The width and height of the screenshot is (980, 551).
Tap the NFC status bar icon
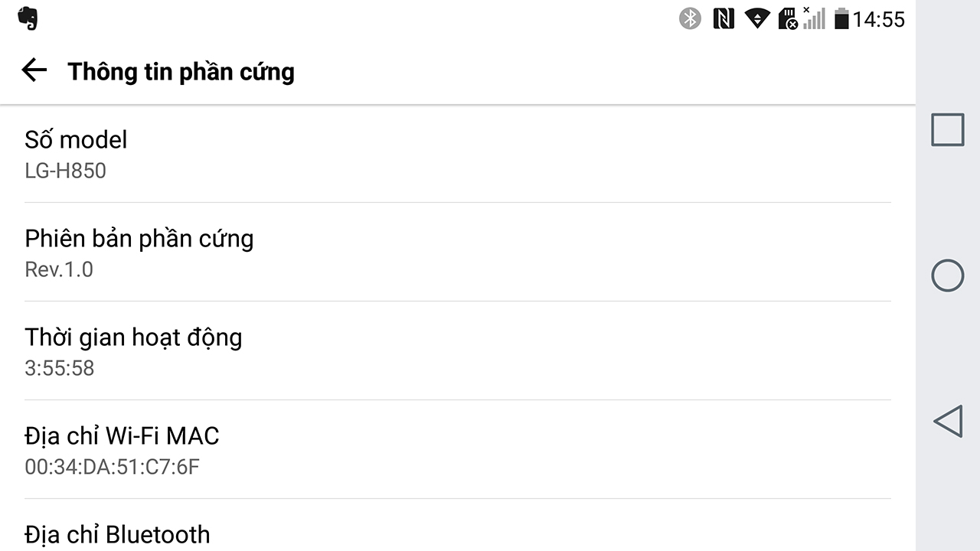point(723,18)
